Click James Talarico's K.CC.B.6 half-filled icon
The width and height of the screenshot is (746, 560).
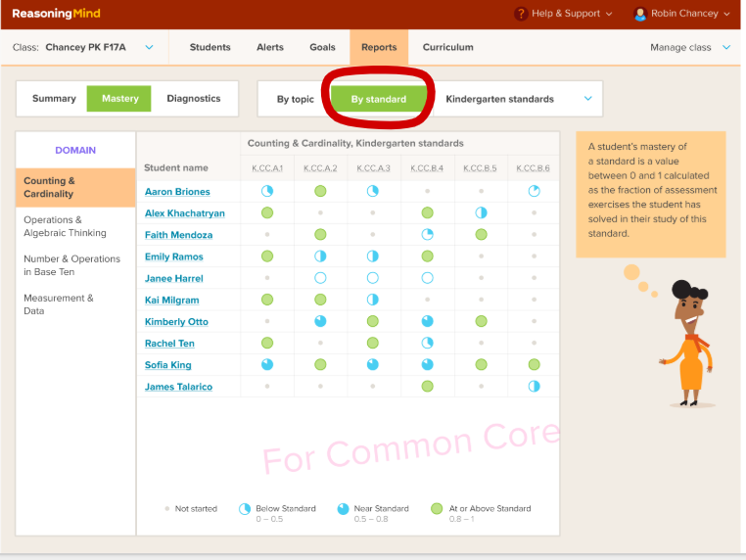click(x=534, y=387)
